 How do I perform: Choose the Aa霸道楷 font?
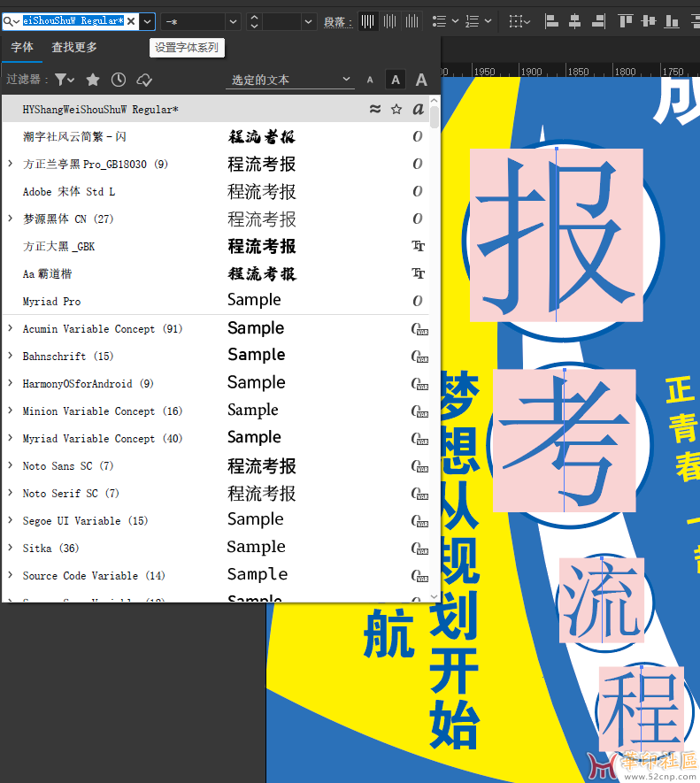coord(216,273)
